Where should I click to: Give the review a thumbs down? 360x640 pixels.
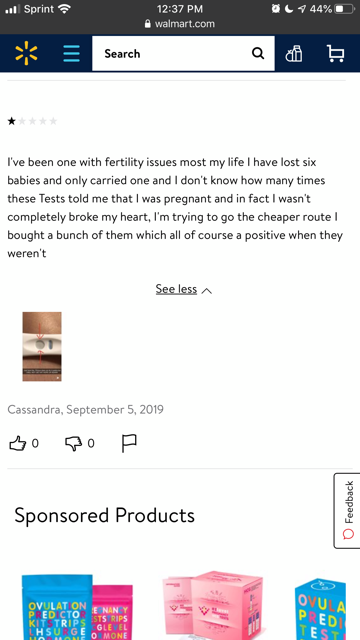[x=73, y=444]
